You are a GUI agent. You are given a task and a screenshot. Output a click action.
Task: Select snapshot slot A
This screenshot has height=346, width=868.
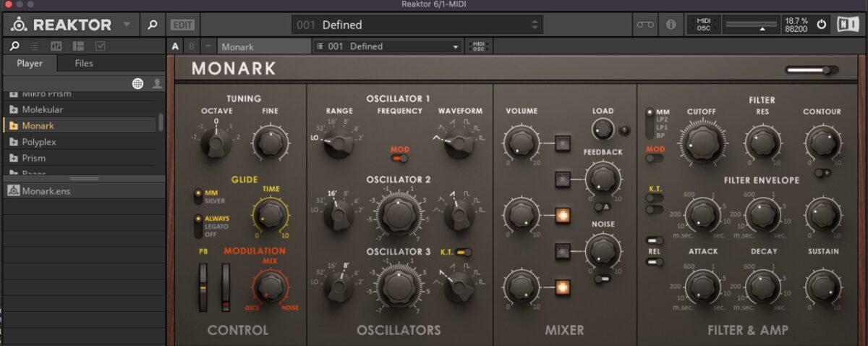click(175, 46)
